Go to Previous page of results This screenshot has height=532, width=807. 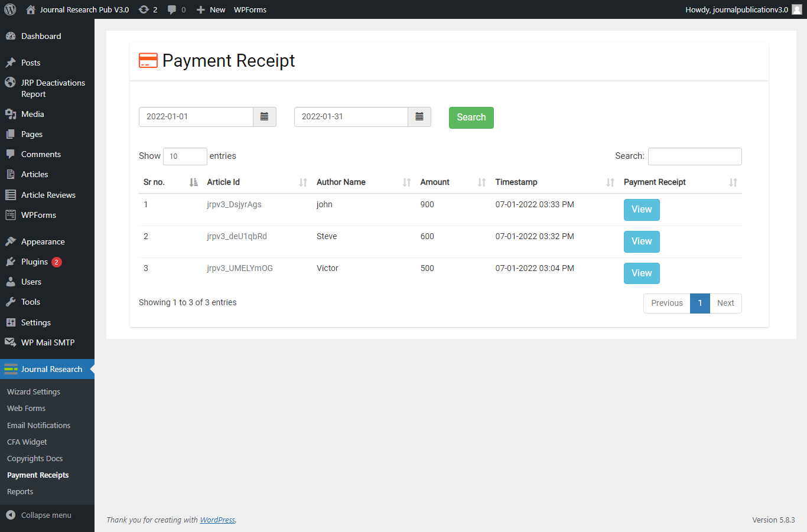(667, 303)
